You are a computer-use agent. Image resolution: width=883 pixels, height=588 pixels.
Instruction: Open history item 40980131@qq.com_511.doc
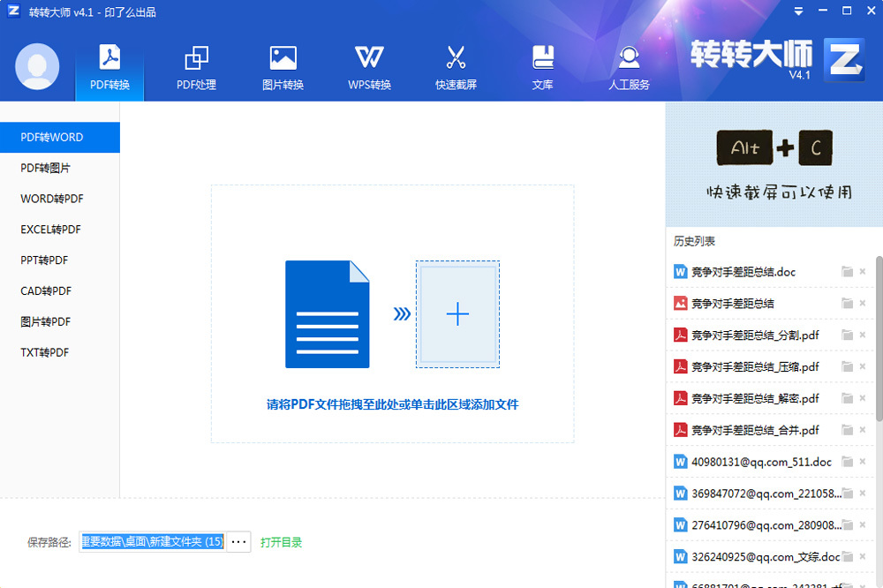[x=761, y=462]
